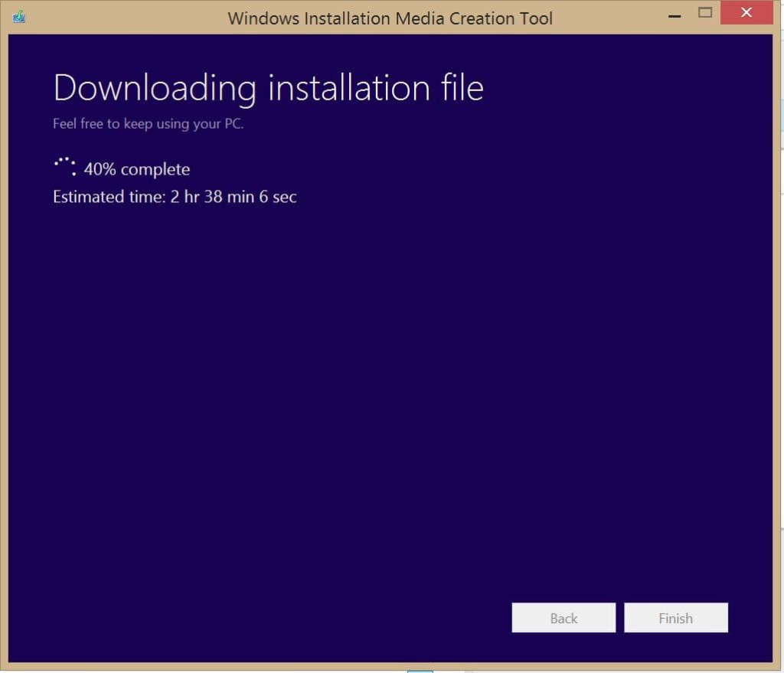Screen dimensions: 784x673
Task: Maximize the Media Creation Tool window
Action: [x=705, y=12]
